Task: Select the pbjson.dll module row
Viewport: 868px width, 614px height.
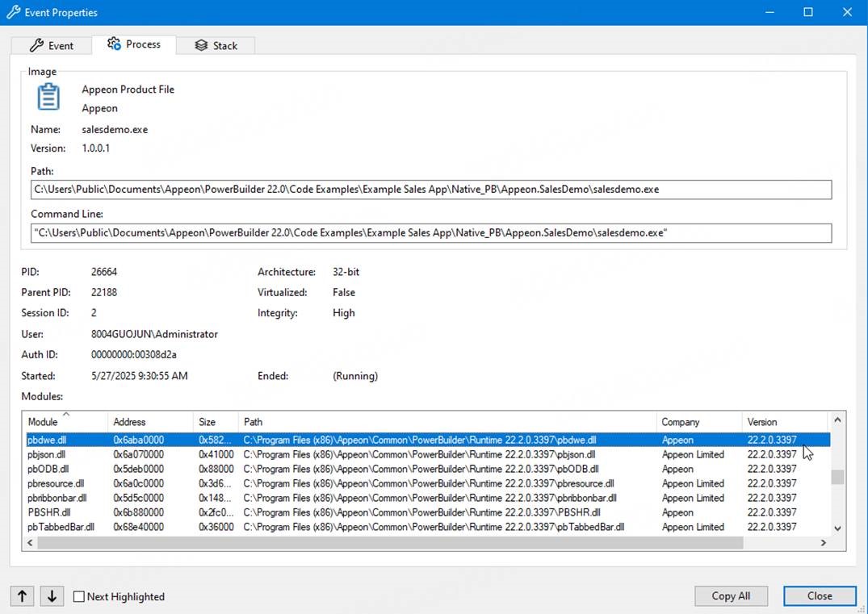Action: 427,454
